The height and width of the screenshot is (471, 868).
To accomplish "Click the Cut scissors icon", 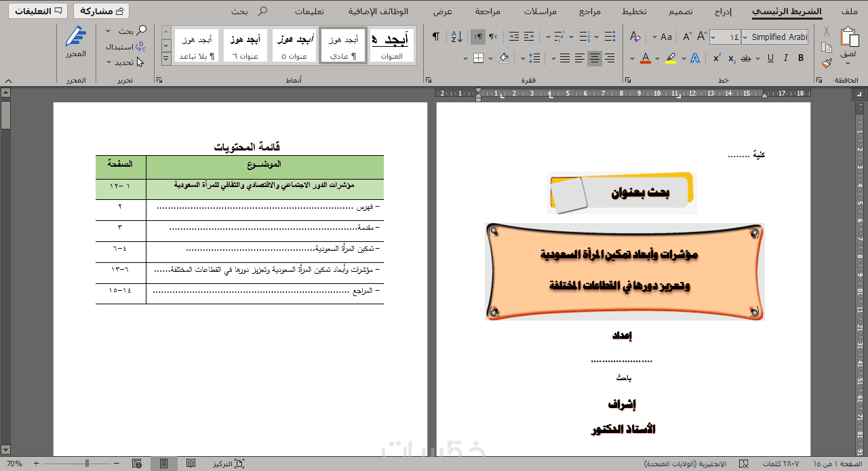I will pyautogui.click(x=826, y=32).
